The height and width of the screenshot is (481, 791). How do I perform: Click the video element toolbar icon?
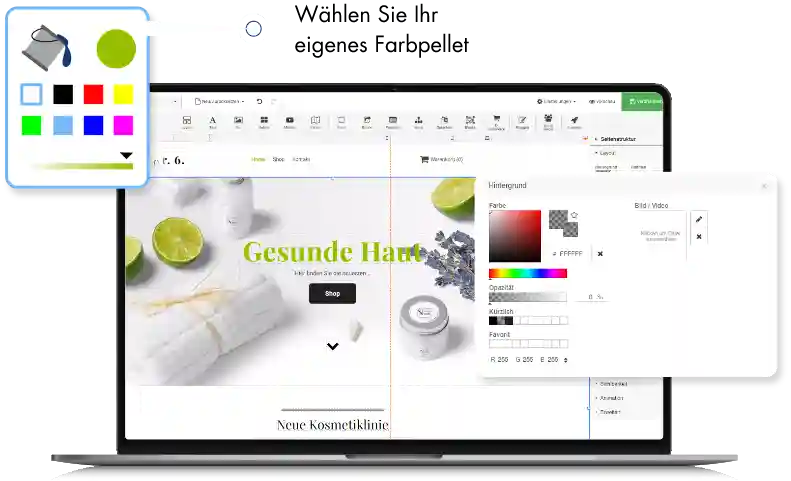tap(290, 122)
